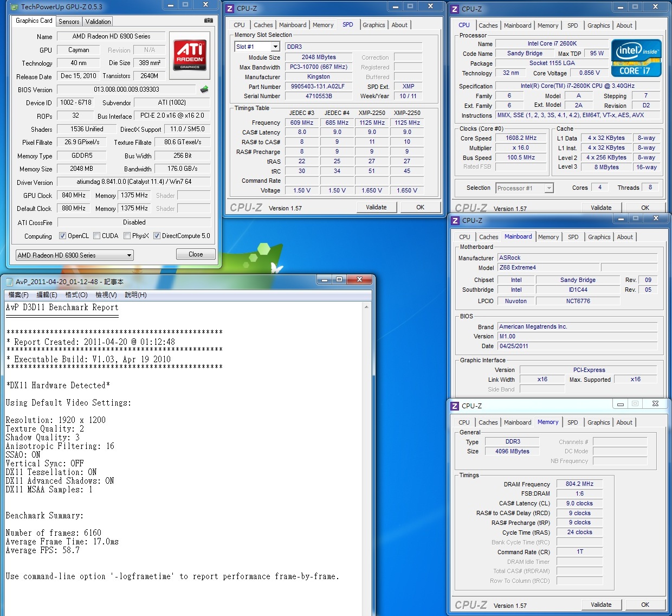Screen dimensions: 672x616
Task: Click Validate in Memory CPU-Z window
Action: click(601, 605)
